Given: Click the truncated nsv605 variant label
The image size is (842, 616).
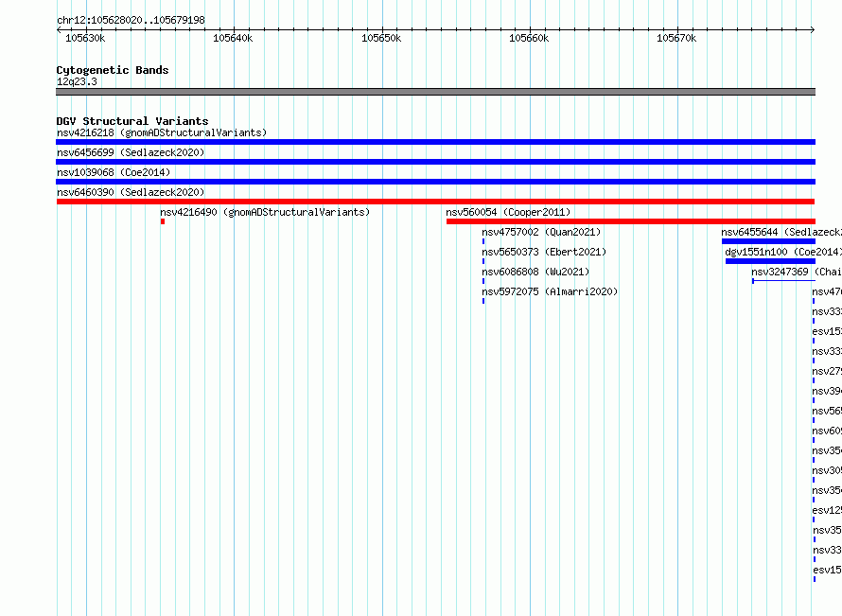Looking at the screenshot, I should pos(827,431).
